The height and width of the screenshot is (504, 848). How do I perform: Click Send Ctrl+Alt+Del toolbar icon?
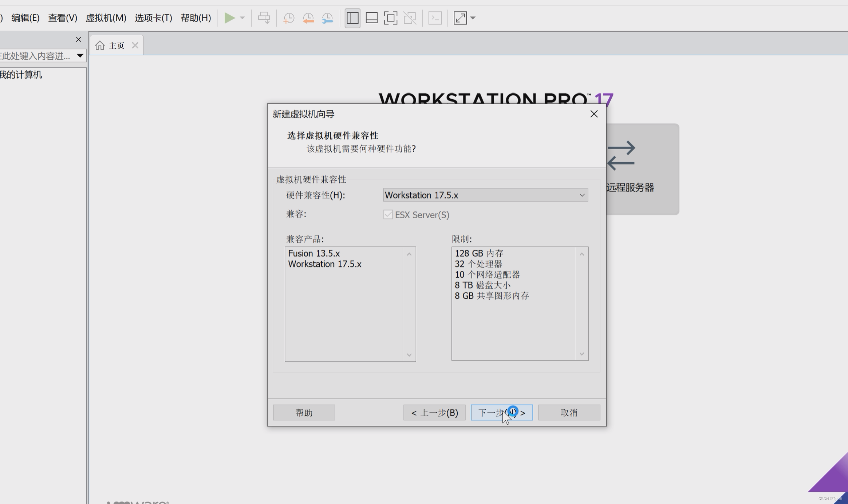coord(264,18)
